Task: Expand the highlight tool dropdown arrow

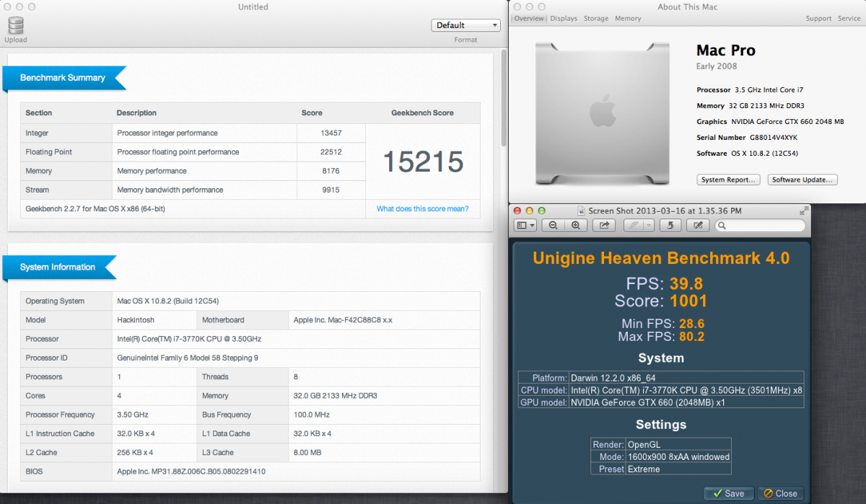Action: 649,226
